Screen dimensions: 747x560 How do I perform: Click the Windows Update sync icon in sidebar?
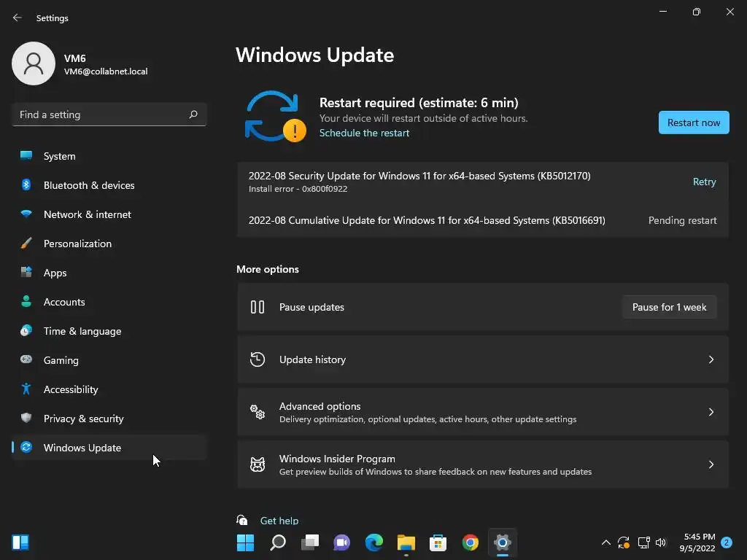pyautogui.click(x=26, y=447)
